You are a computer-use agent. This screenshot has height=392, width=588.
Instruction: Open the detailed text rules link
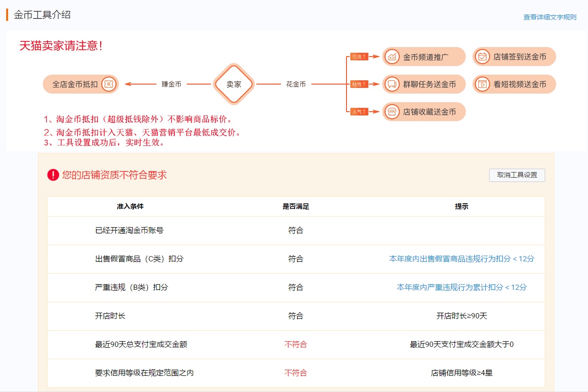pos(549,17)
